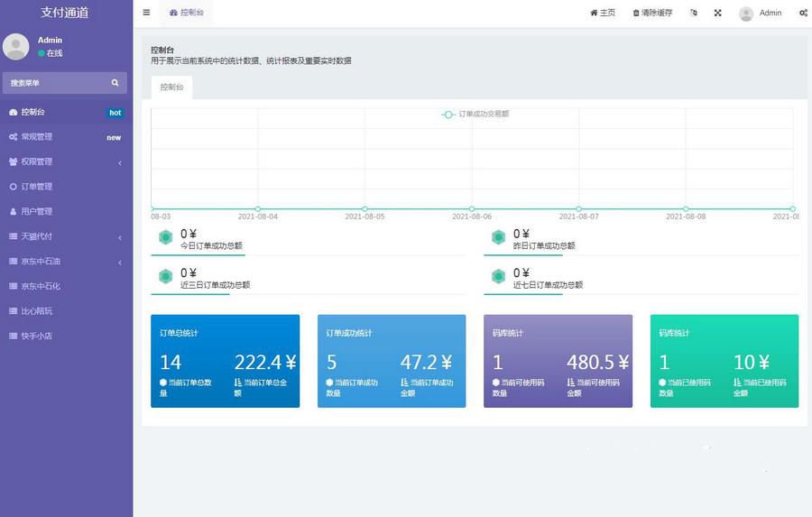
Task: Open the blue 订单总统计 card
Action: pos(226,361)
